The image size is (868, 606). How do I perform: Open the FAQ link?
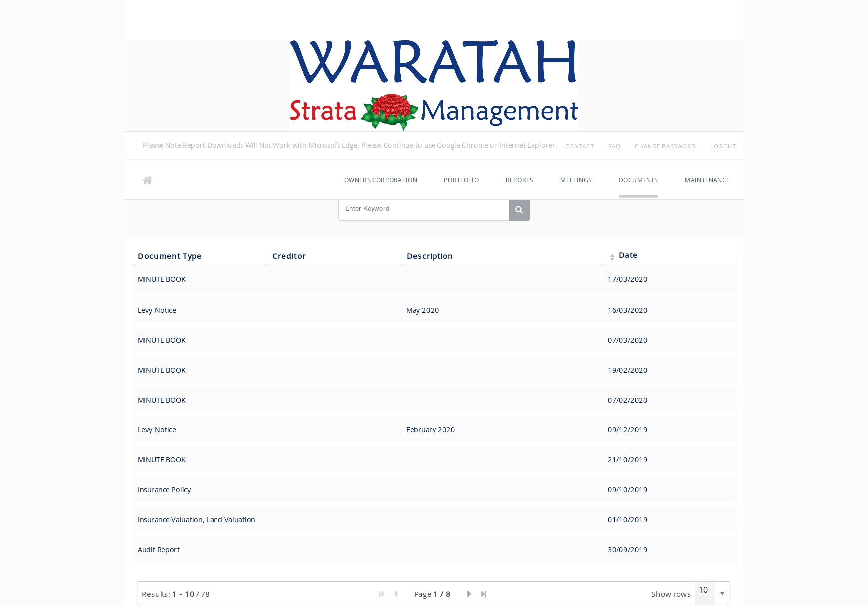click(x=614, y=146)
